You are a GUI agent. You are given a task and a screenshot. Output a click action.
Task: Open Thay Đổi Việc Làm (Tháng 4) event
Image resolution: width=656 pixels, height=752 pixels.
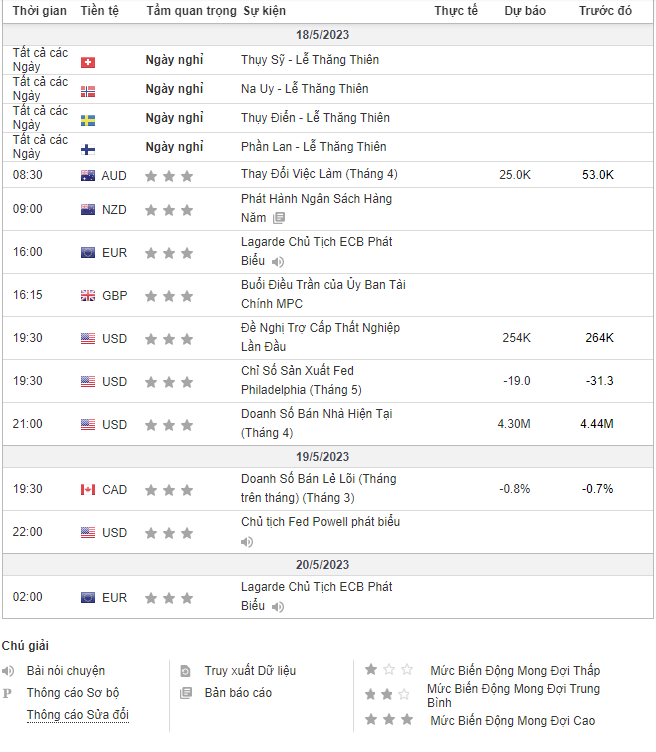tap(319, 174)
